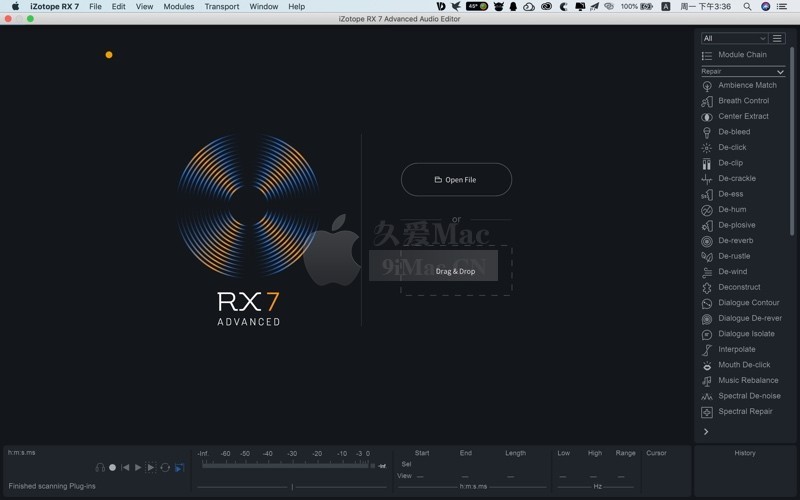Collapse the Repair category
The image size is (800, 500).
[780, 72]
